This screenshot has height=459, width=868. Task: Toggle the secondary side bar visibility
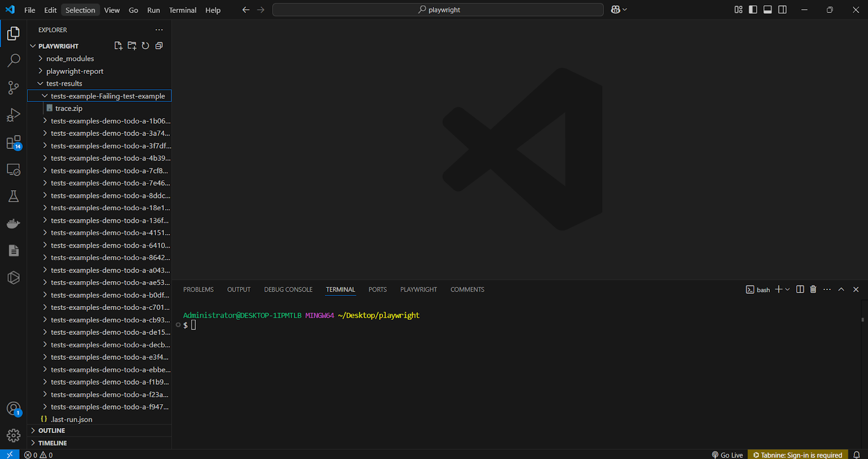[782, 10]
